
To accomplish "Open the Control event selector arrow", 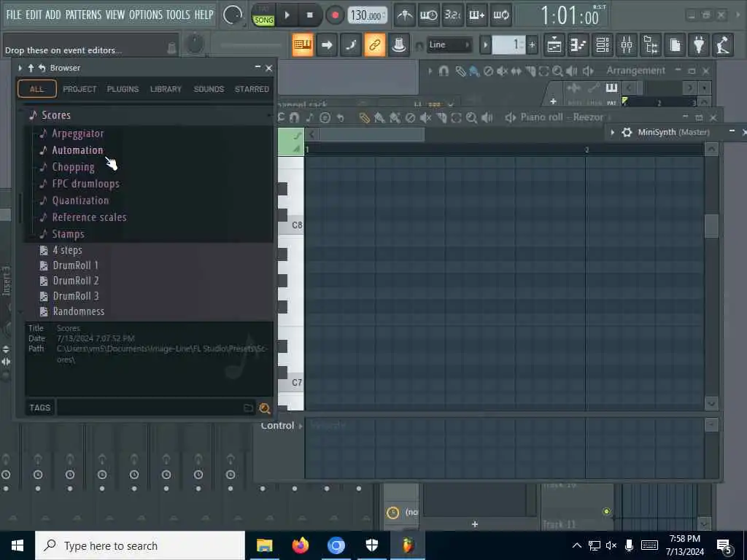I will [301, 426].
